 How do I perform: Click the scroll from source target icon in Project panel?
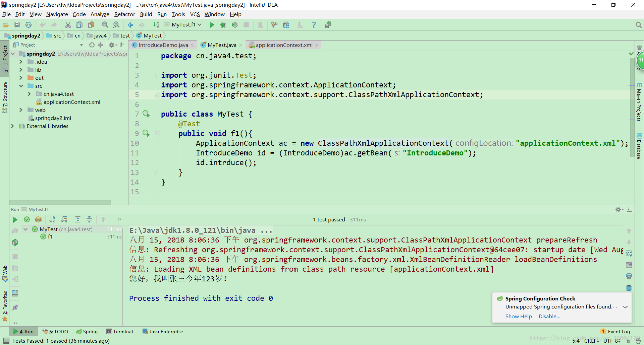pyautogui.click(x=92, y=45)
